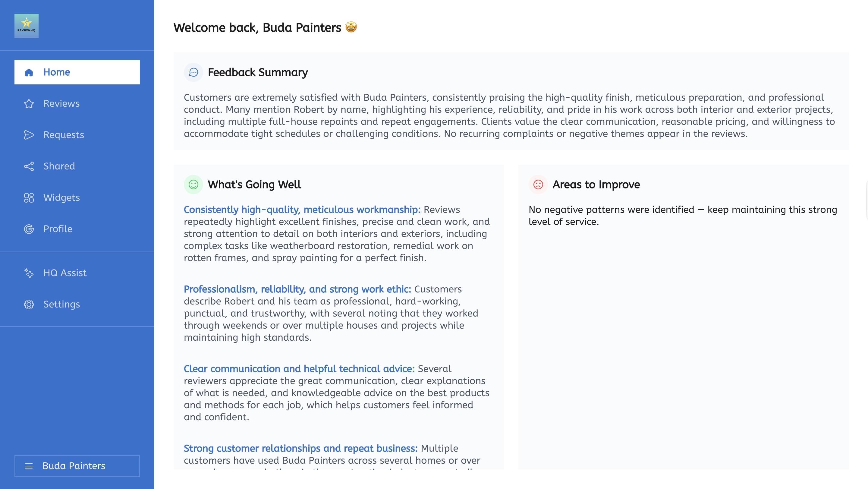Open Settings using the gear icon

29,304
